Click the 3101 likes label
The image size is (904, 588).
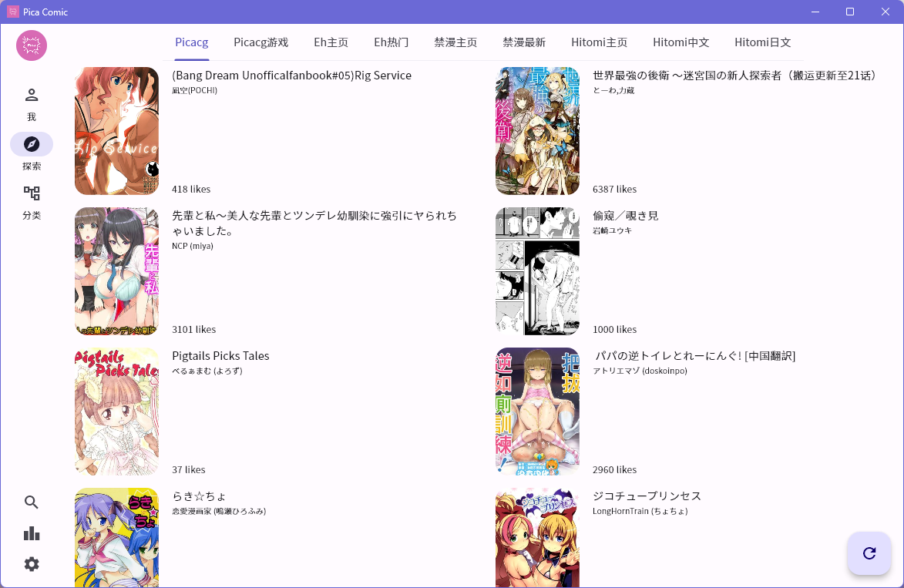coord(193,329)
